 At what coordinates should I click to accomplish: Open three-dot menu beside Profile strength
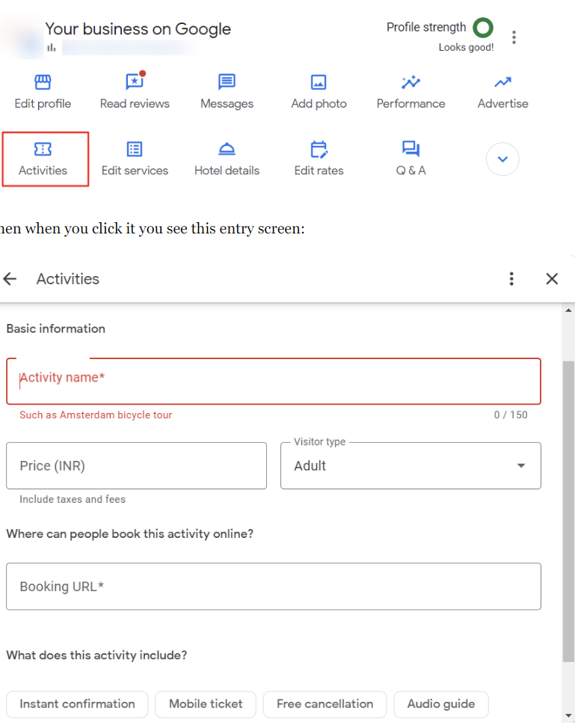click(514, 37)
